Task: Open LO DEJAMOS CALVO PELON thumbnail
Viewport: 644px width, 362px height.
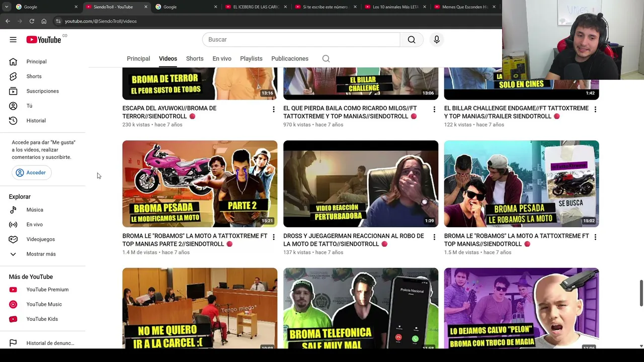Action: (x=522, y=308)
